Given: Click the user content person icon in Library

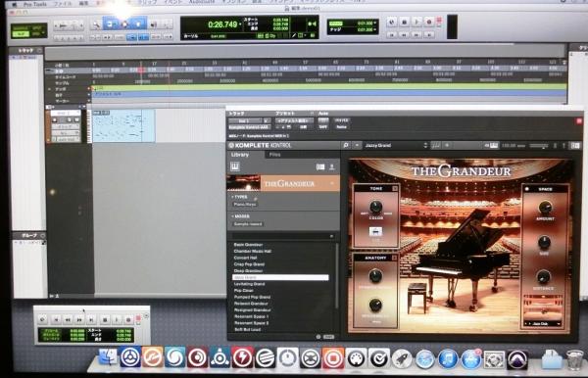Looking at the screenshot, I should 332,166.
